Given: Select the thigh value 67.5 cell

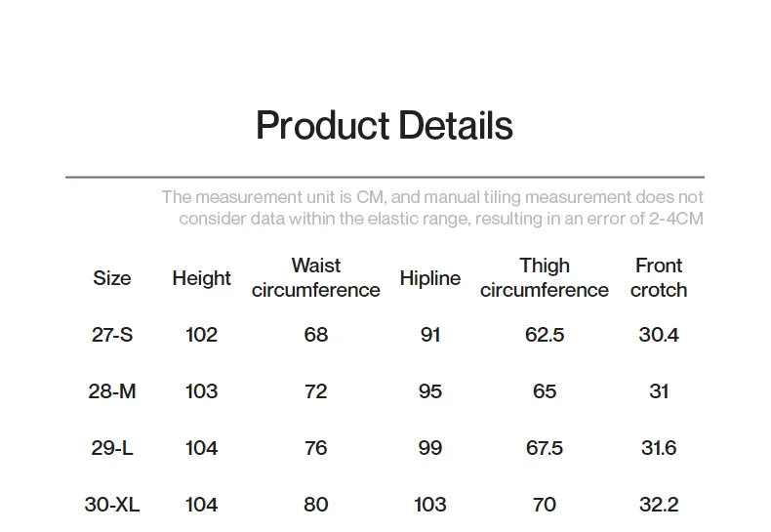Looking at the screenshot, I should click(x=545, y=448).
